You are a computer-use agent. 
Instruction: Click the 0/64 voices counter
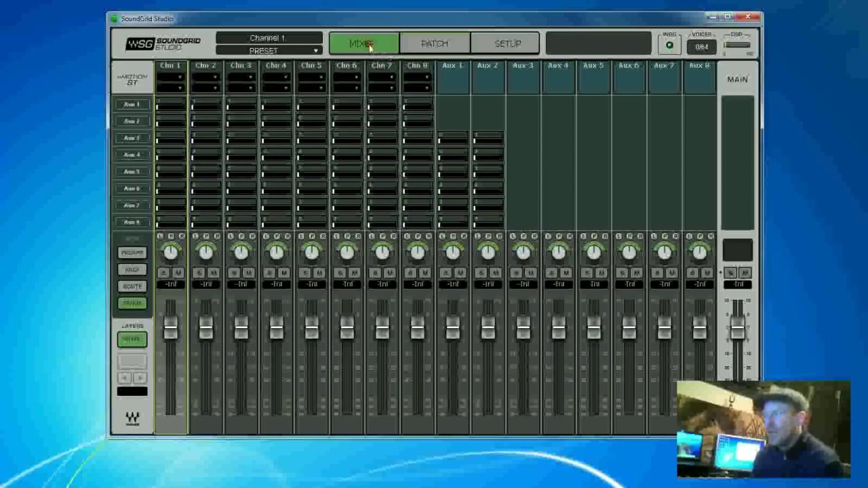(x=701, y=47)
